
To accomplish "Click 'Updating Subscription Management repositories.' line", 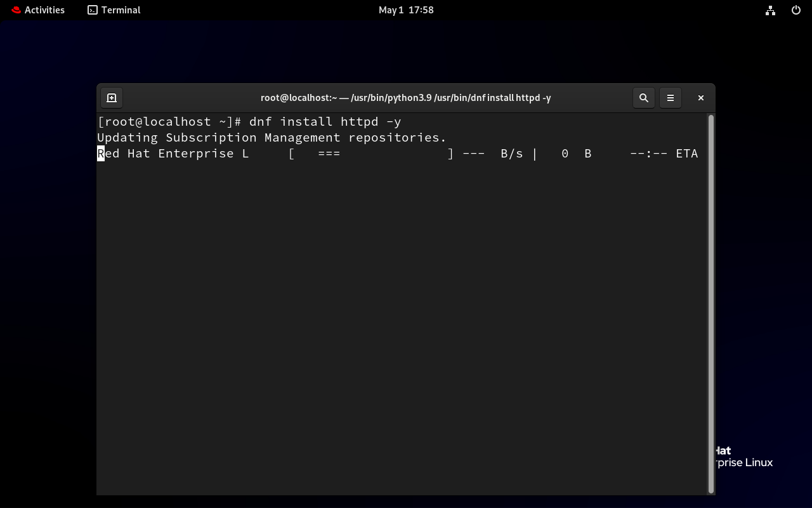I will (x=272, y=138).
